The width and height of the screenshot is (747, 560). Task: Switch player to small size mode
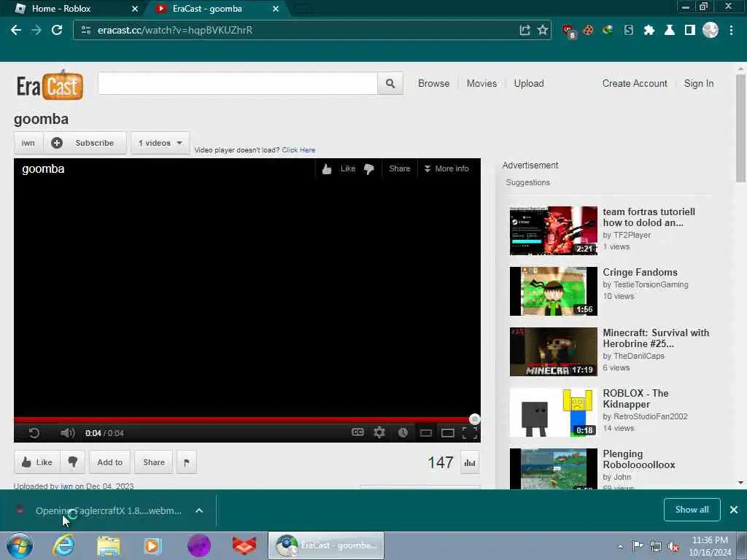click(x=426, y=433)
